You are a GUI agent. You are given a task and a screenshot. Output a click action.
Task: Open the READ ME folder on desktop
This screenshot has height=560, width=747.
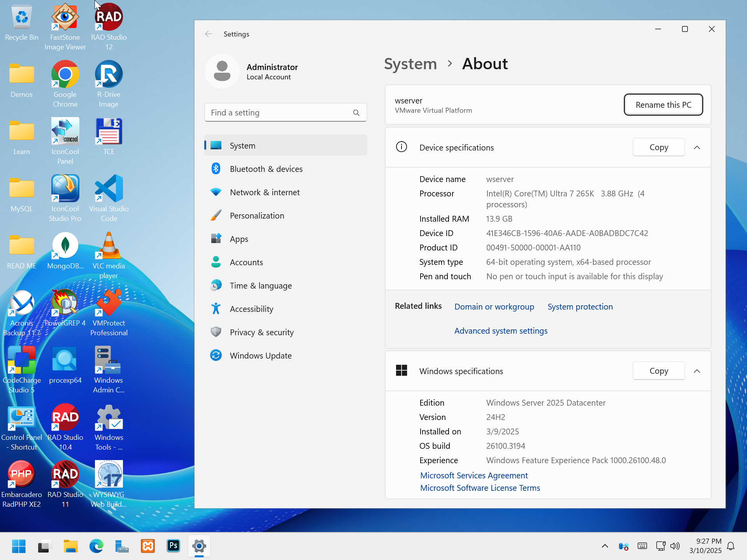coord(22,251)
